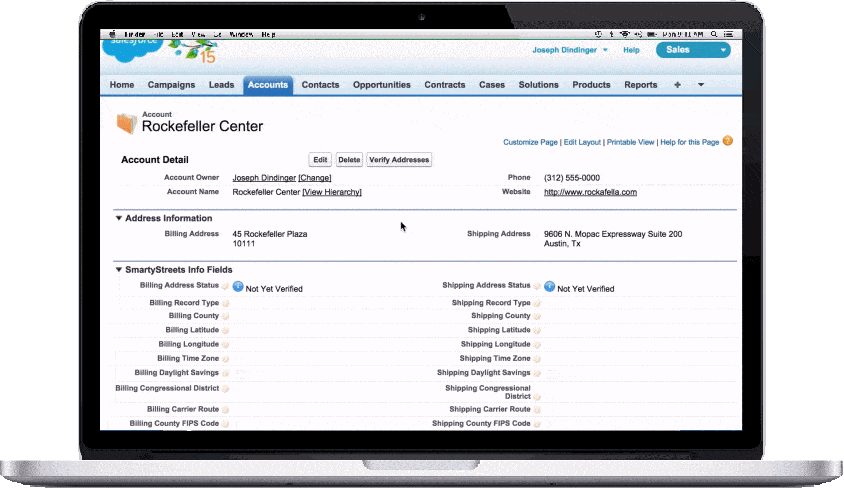This screenshot has height=492, width=844.
Task: Click help icon beside Shipping Address Status label
Action: tap(537, 287)
